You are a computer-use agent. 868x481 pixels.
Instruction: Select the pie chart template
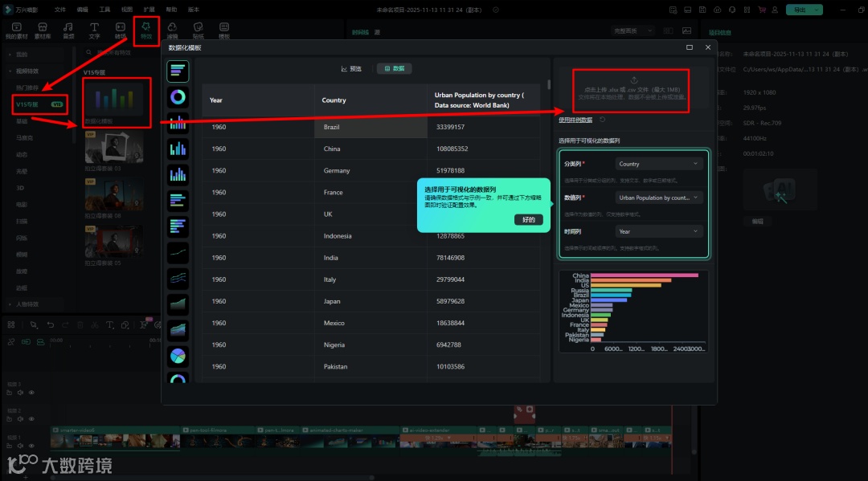click(178, 356)
